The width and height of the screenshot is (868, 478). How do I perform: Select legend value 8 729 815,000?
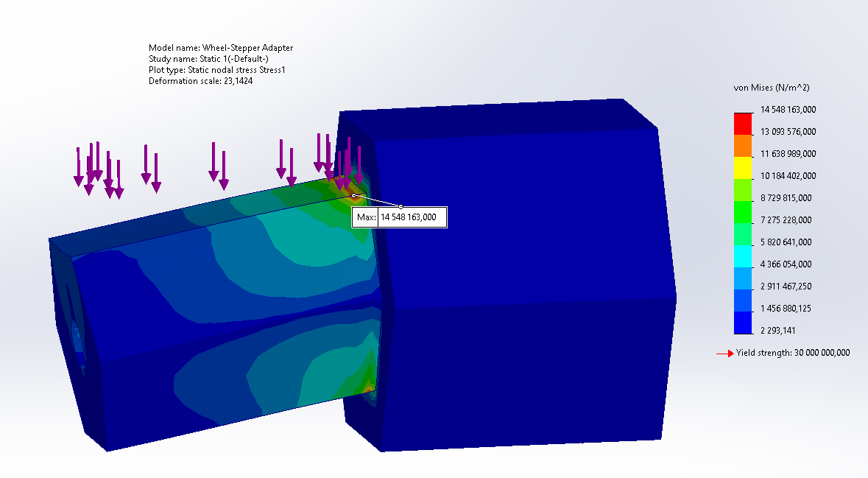pyautogui.click(x=786, y=198)
